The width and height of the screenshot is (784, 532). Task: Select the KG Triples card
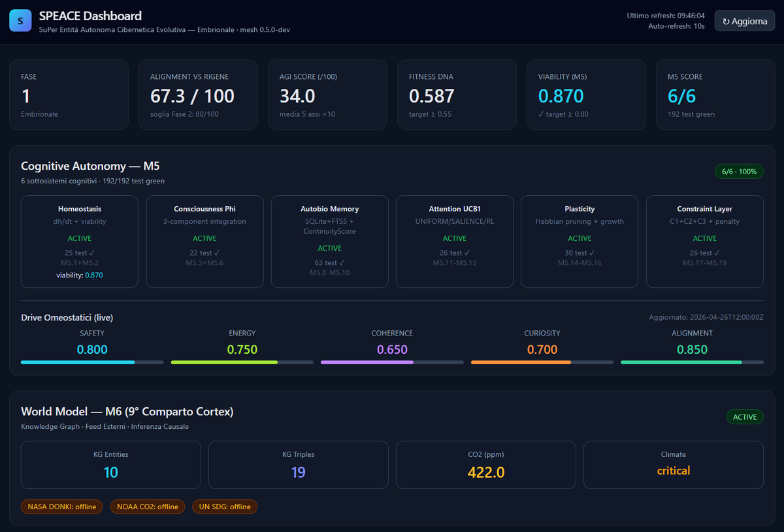[299, 465]
